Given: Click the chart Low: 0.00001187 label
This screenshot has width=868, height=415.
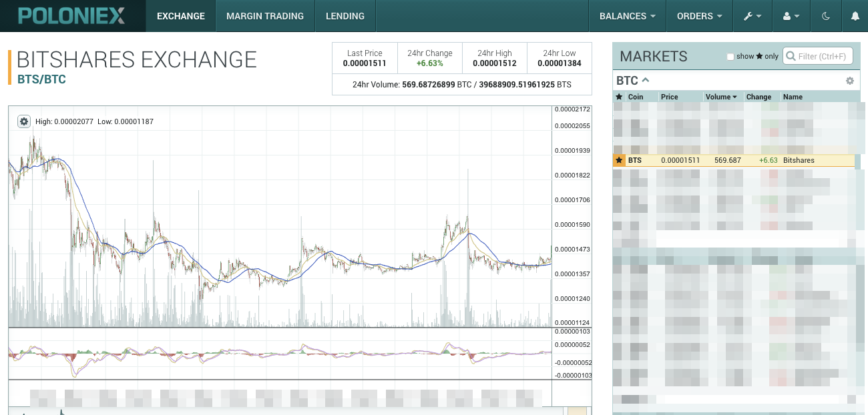Looking at the screenshot, I should 126,122.
